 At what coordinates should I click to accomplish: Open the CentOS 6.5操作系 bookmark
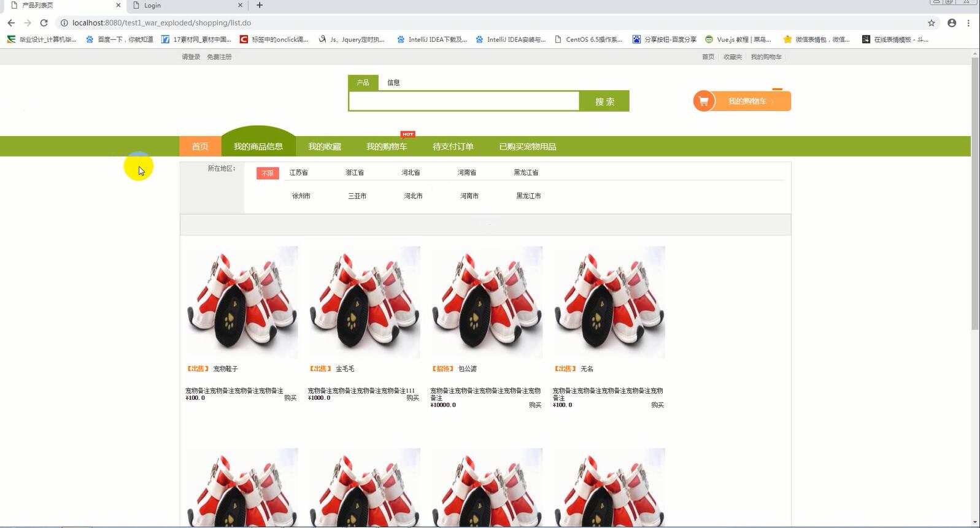pos(588,39)
